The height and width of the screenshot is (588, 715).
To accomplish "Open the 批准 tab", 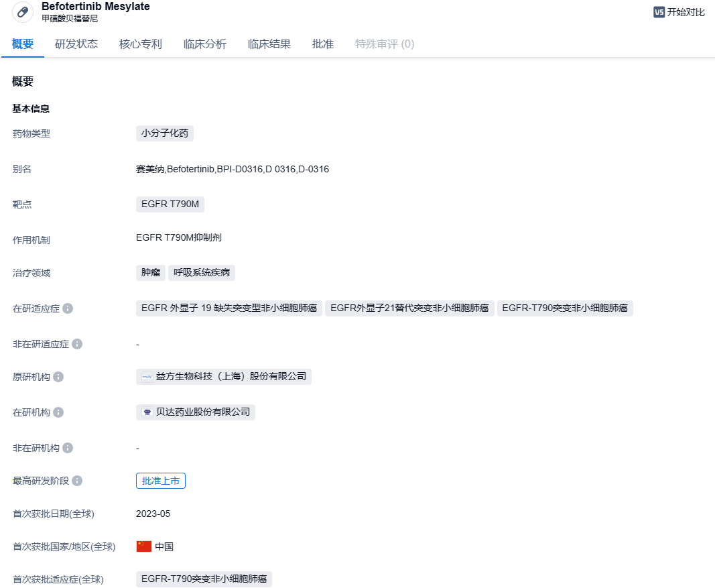I will (323, 44).
